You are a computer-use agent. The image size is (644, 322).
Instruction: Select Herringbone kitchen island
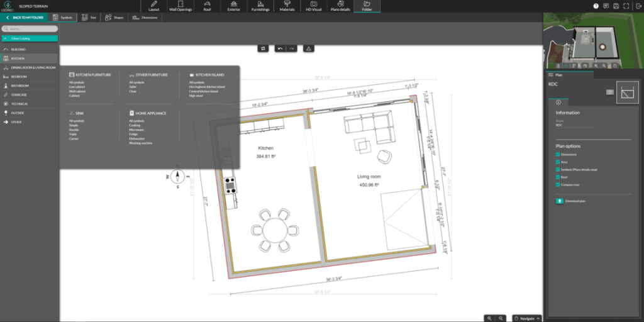207,87
